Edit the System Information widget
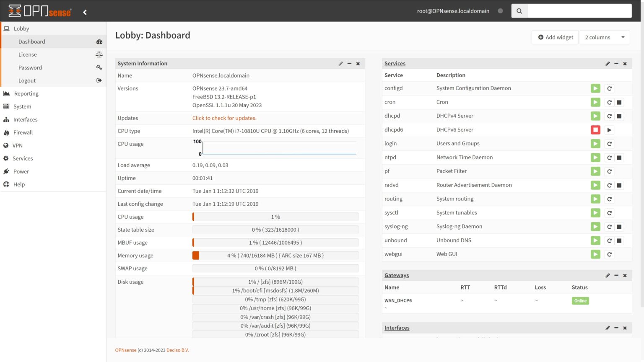Screen dimensions: 644x362 tap(340, 64)
